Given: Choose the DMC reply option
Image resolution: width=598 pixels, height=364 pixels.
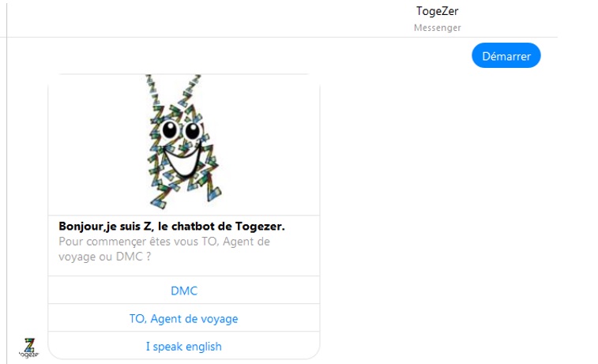Looking at the screenshot, I should pos(184,291).
